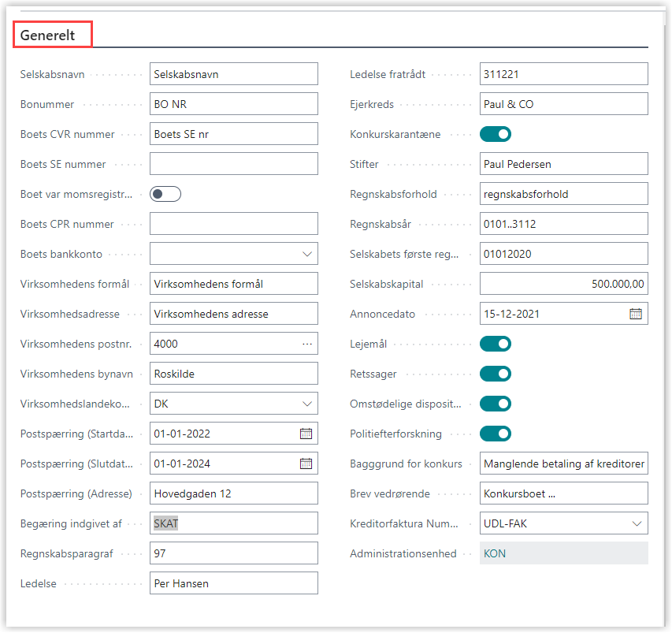Toggle the Omstødelige dispositioner switch
Viewport: 672px width, 633px height.
[x=496, y=404]
